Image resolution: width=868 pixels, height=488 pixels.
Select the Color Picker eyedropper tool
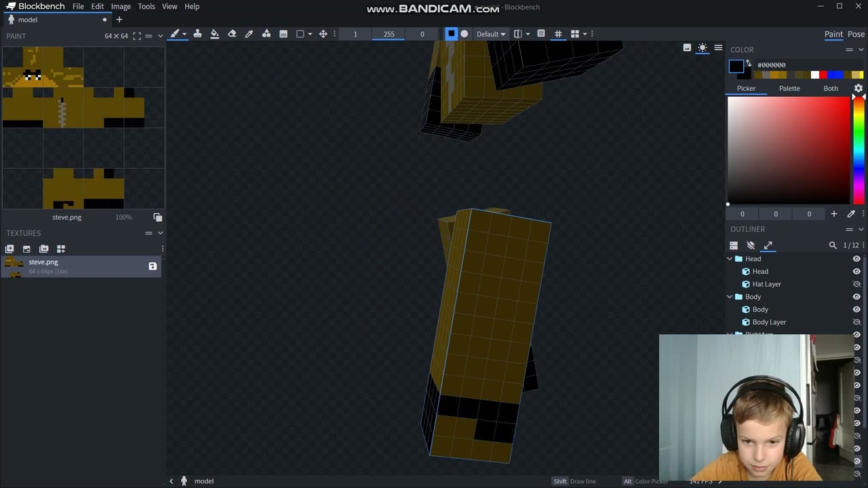tap(249, 34)
